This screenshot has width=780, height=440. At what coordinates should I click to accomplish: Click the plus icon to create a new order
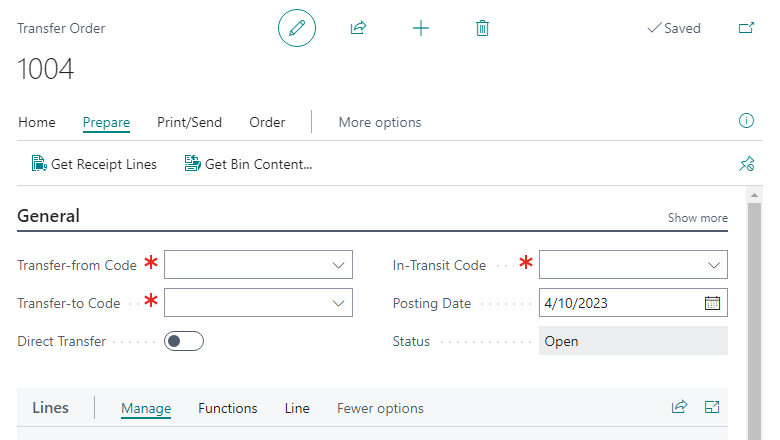pyautogui.click(x=421, y=29)
